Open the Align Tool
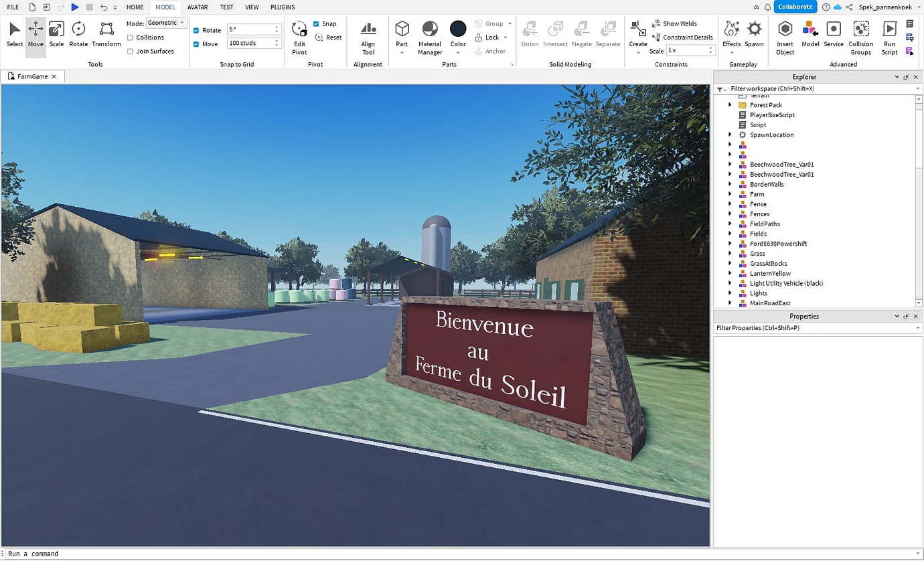Viewport: 924px width, 577px height. (x=368, y=37)
